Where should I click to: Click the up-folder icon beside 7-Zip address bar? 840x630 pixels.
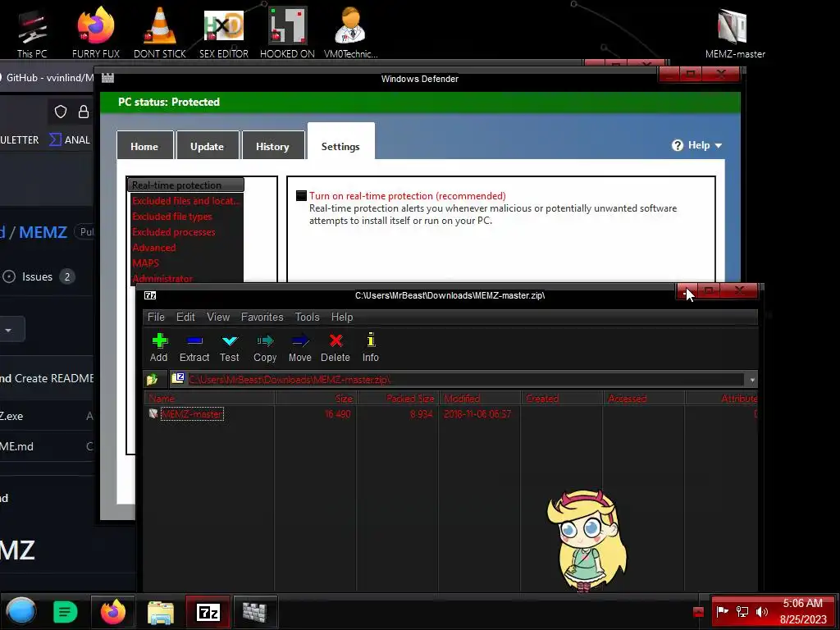pyautogui.click(x=152, y=380)
